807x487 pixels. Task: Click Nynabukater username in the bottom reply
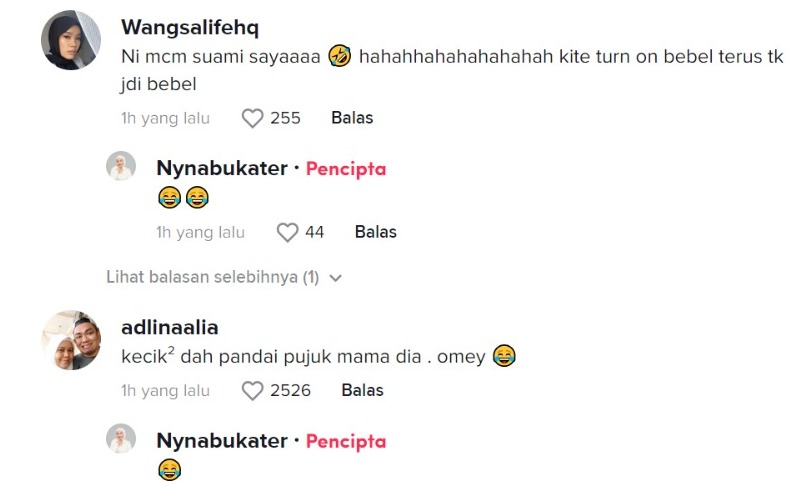pyautogui.click(x=222, y=441)
